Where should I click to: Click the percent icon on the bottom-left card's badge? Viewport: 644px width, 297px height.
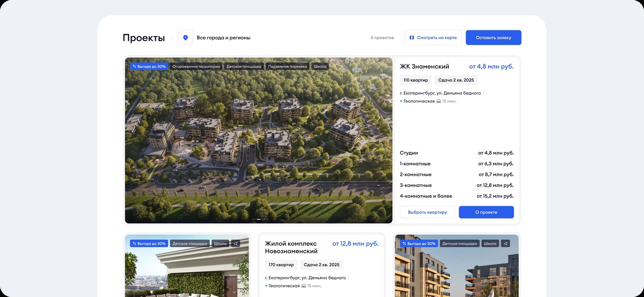click(x=134, y=244)
